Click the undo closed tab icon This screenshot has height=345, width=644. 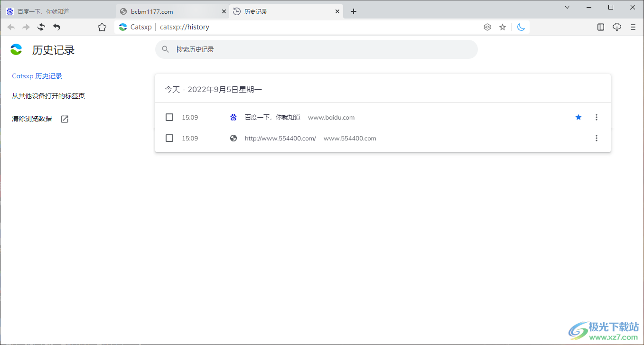click(x=56, y=27)
